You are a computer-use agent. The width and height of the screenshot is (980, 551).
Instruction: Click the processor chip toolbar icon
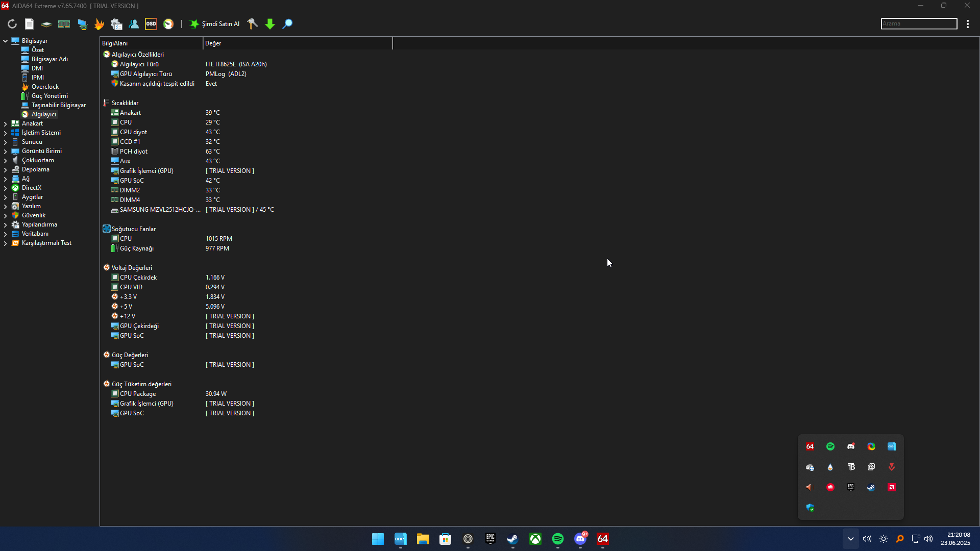pos(46,24)
